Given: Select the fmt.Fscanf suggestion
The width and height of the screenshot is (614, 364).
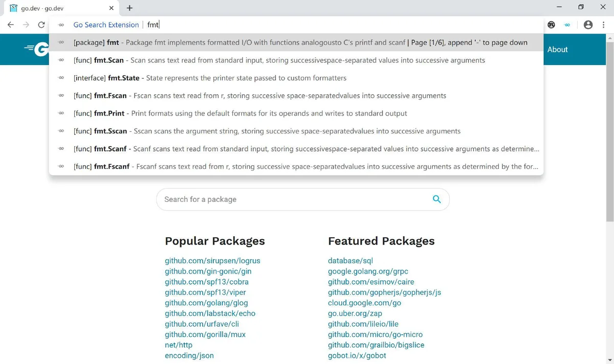Looking at the screenshot, I should 296,166.
